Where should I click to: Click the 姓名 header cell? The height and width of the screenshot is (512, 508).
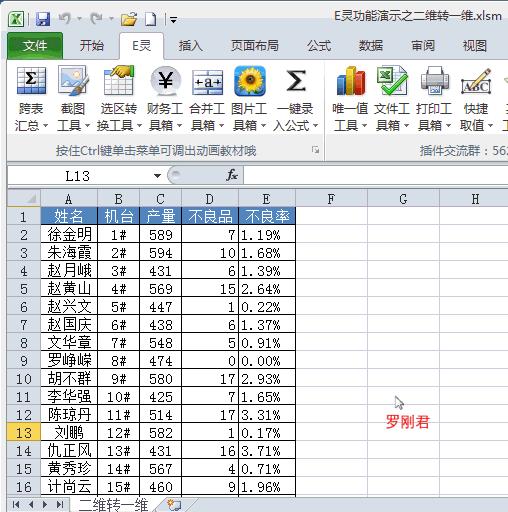69,216
